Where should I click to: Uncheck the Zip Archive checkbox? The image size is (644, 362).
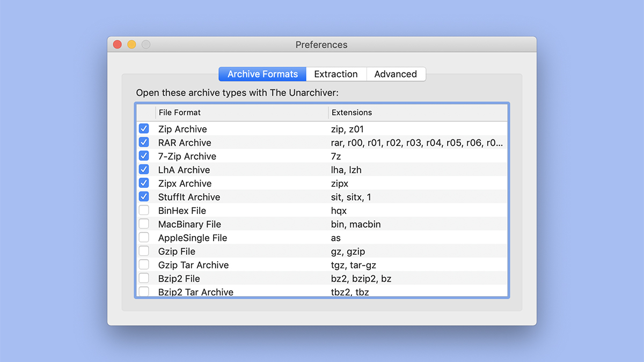point(144,129)
